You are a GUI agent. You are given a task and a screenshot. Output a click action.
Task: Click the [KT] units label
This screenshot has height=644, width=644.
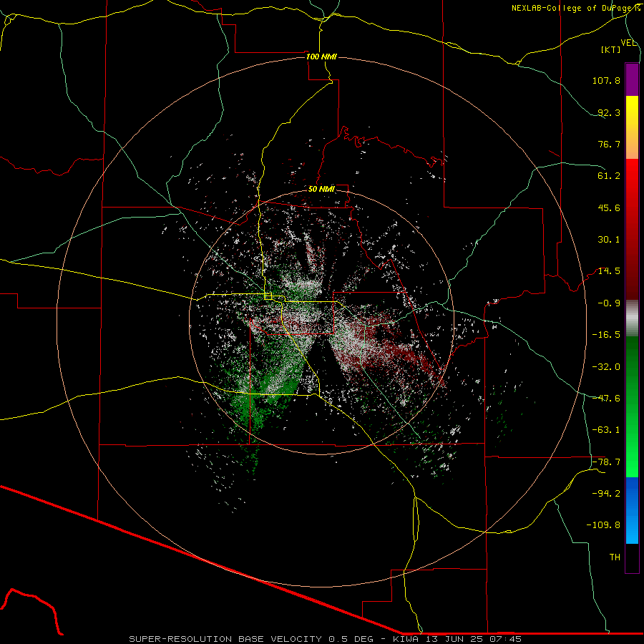[611, 49]
